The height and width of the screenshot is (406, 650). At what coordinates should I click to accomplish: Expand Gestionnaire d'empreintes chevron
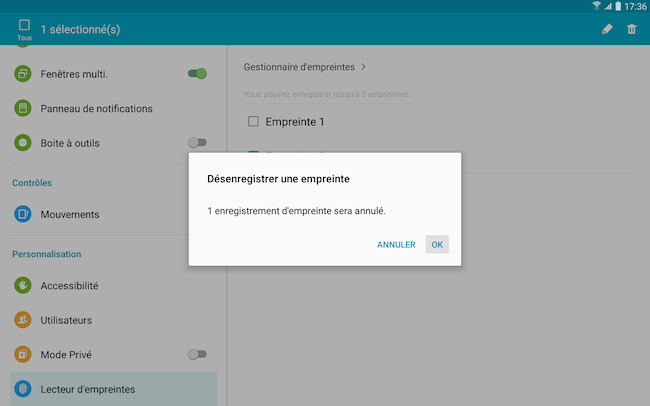(x=363, y=66)
